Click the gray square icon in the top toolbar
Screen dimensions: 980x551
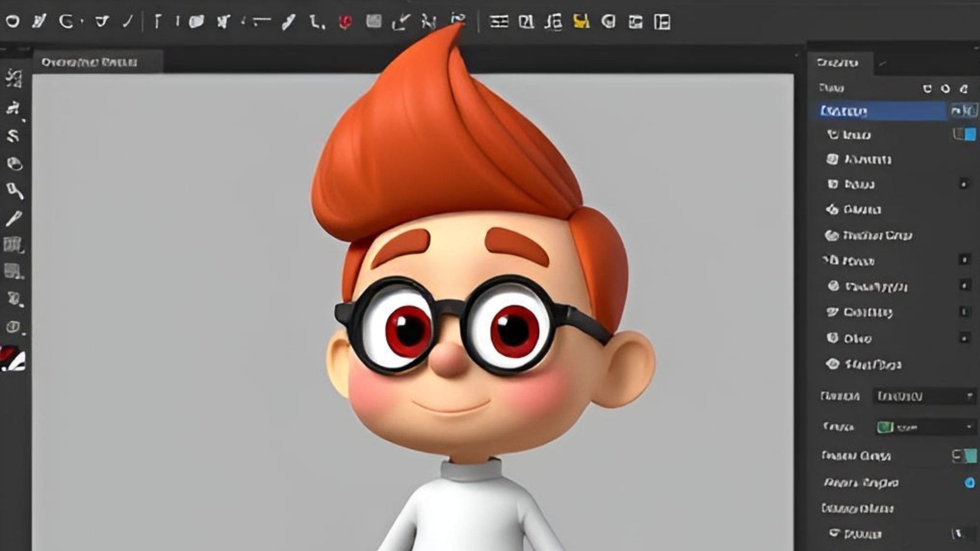[x=374, y=21]
